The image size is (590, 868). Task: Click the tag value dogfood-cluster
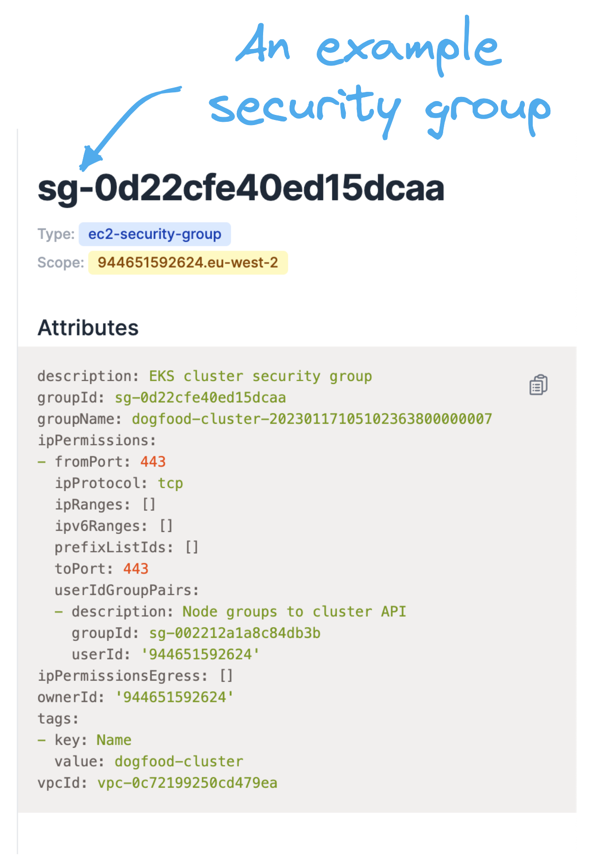(179, 761)
